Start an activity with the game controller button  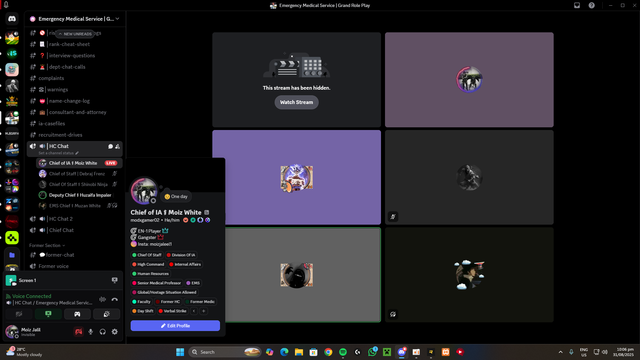click(x=77, y=314)
